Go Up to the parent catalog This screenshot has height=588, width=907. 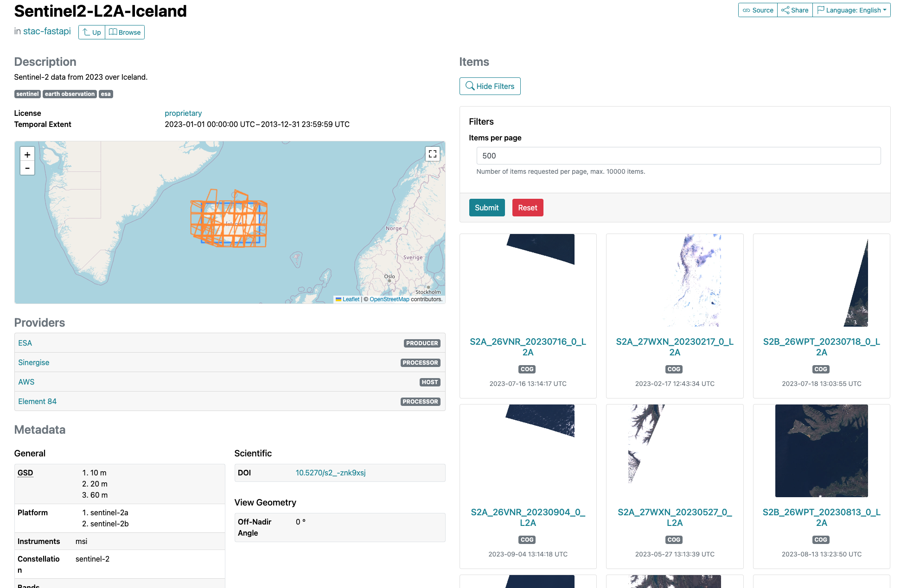[92, 32]
